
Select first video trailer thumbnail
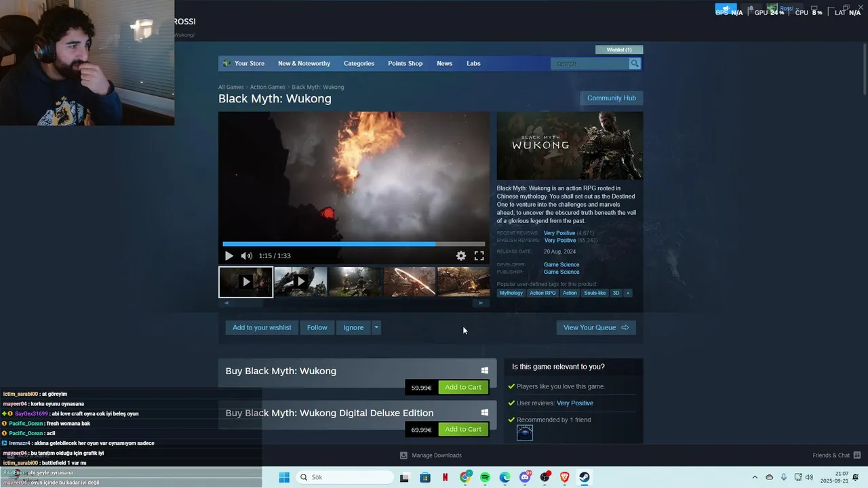(245, 281)
